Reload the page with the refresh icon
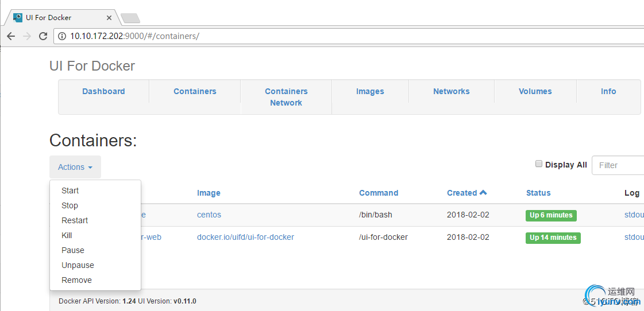644x311 pixels. click(x=43, y=36)
